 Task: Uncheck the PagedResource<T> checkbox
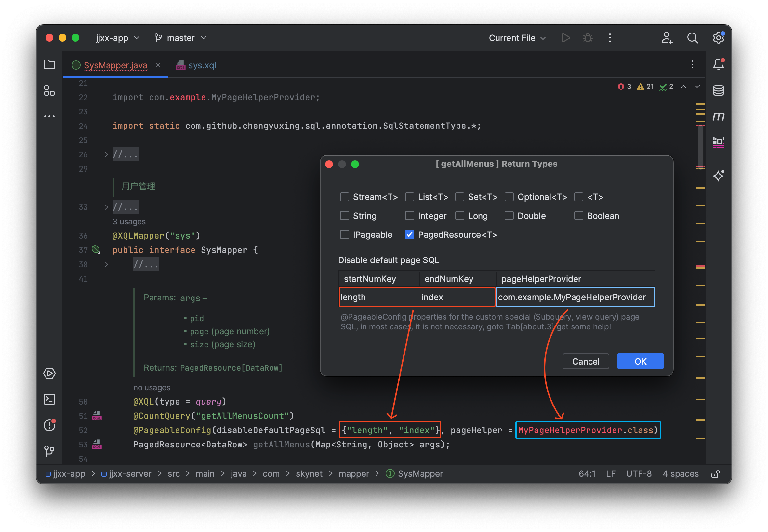click(409, 235)
